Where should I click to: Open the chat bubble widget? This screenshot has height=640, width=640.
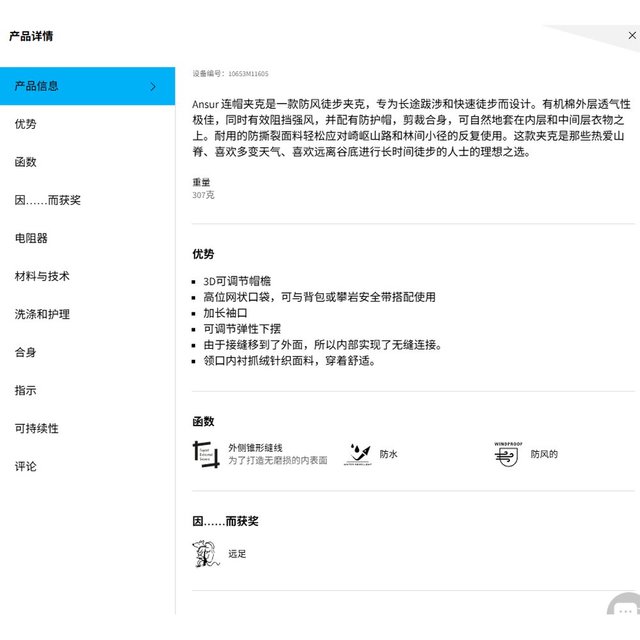[x=624, y=604]
